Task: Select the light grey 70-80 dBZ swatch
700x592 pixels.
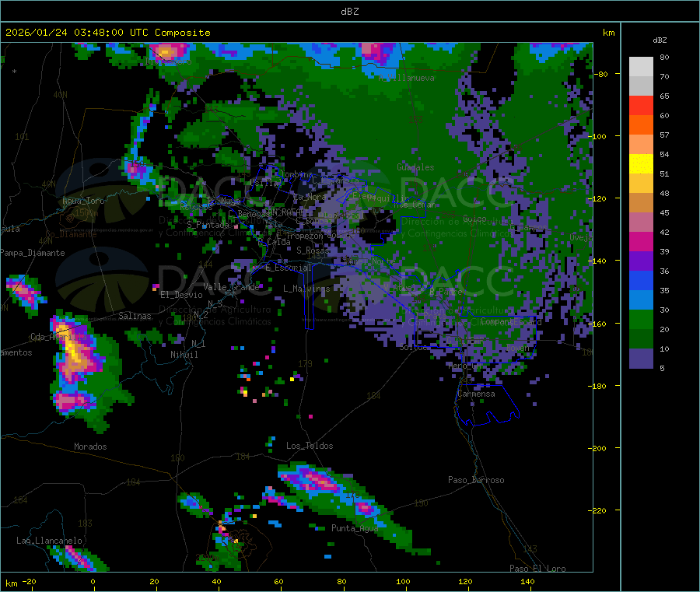Action: click(641, 67)
